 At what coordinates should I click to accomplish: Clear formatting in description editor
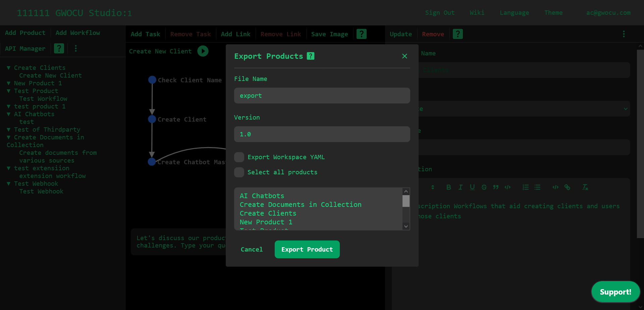tap(585, 187)
